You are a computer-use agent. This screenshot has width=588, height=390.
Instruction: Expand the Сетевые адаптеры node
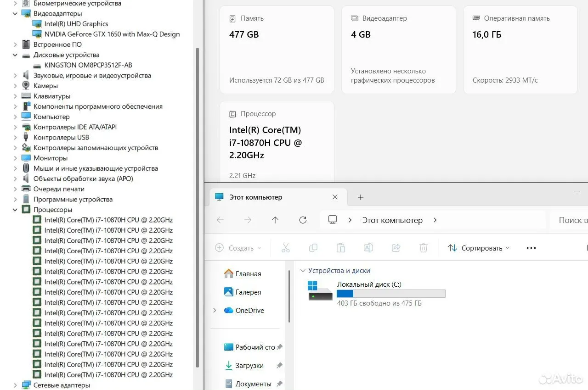tap(15, 385)
